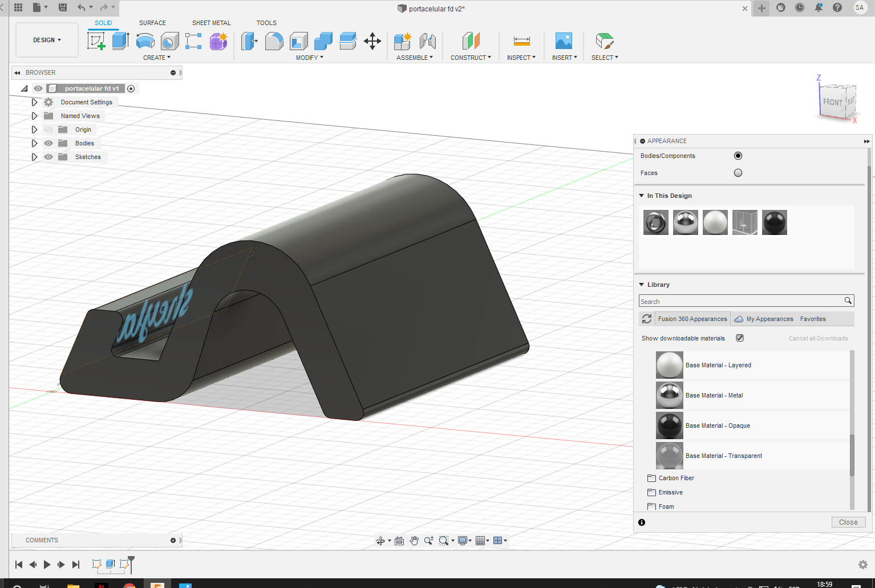
Task: Pick the Base Material - Opaque swatch
Action: (670, 425)
